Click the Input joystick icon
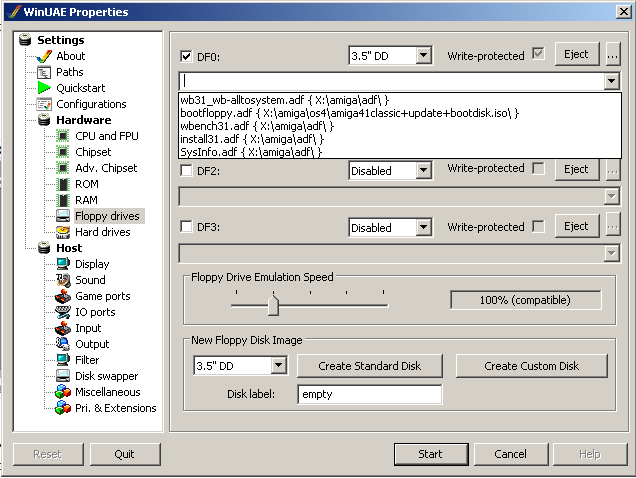636x478 pixels. pos(62,328)
